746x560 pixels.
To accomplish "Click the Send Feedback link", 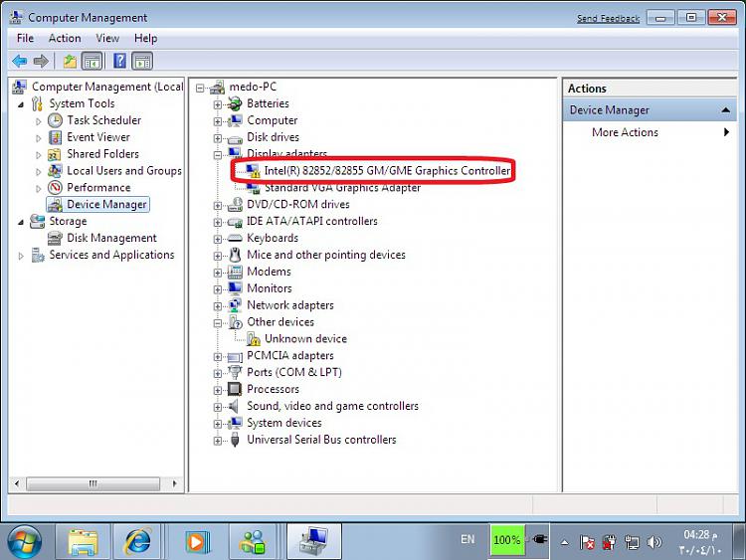I will tap(608, 19).
